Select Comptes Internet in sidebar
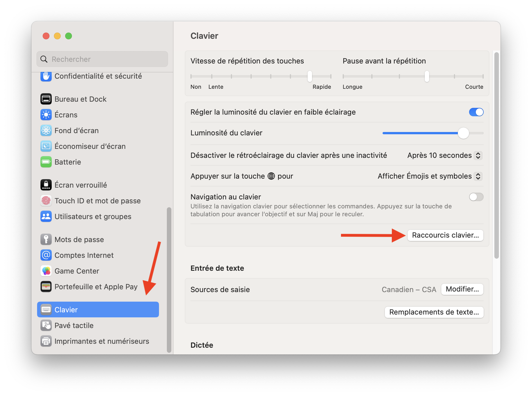 pyautogui.click(x=98, y=255)
